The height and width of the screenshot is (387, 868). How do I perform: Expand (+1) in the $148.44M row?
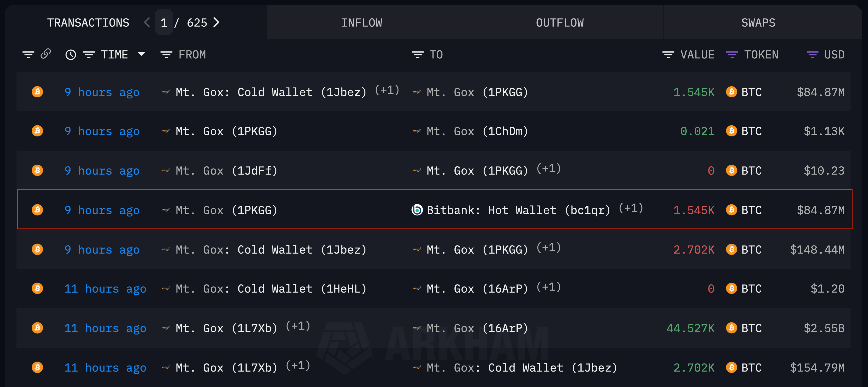tap(549, 248)
